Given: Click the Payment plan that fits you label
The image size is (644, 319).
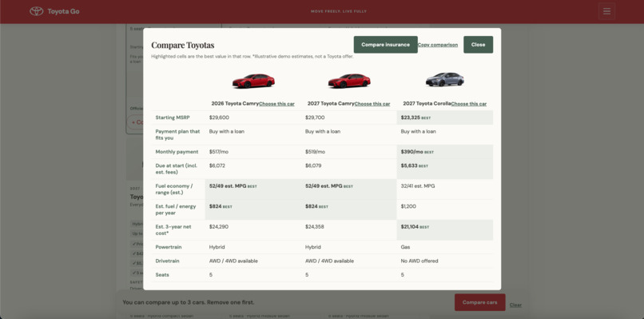Looking at the screenshot, I should [177, 135].
